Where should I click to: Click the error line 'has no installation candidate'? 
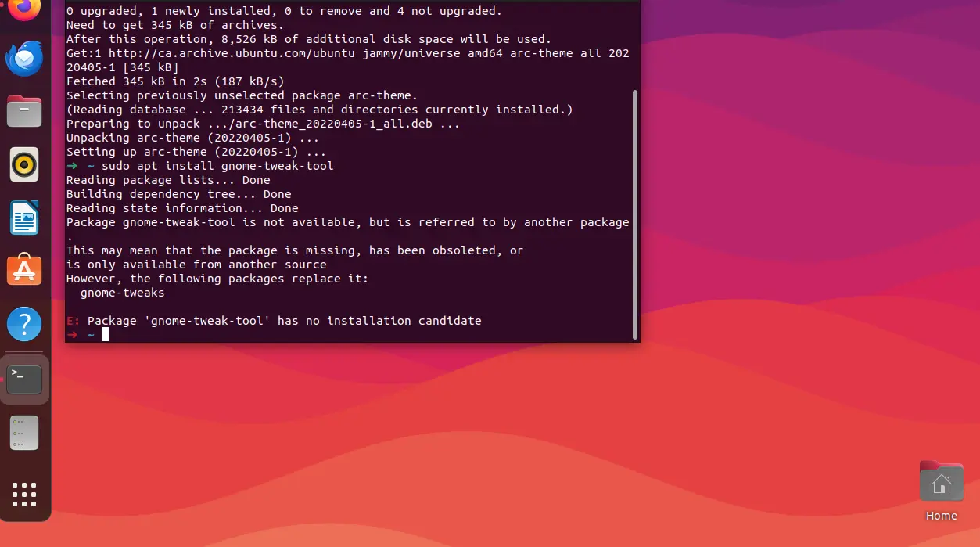click(x=274, y=321)
